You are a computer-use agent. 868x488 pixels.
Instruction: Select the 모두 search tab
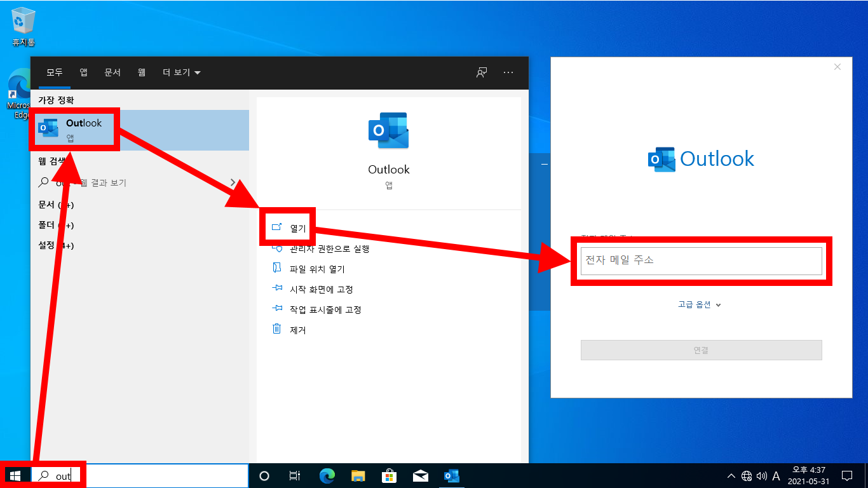(x=55, y=72)
